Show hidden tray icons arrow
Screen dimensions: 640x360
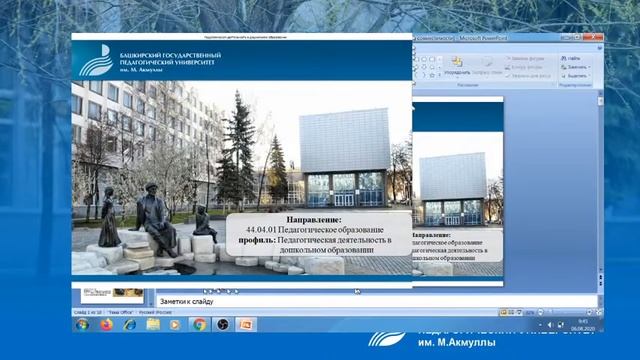540,325
